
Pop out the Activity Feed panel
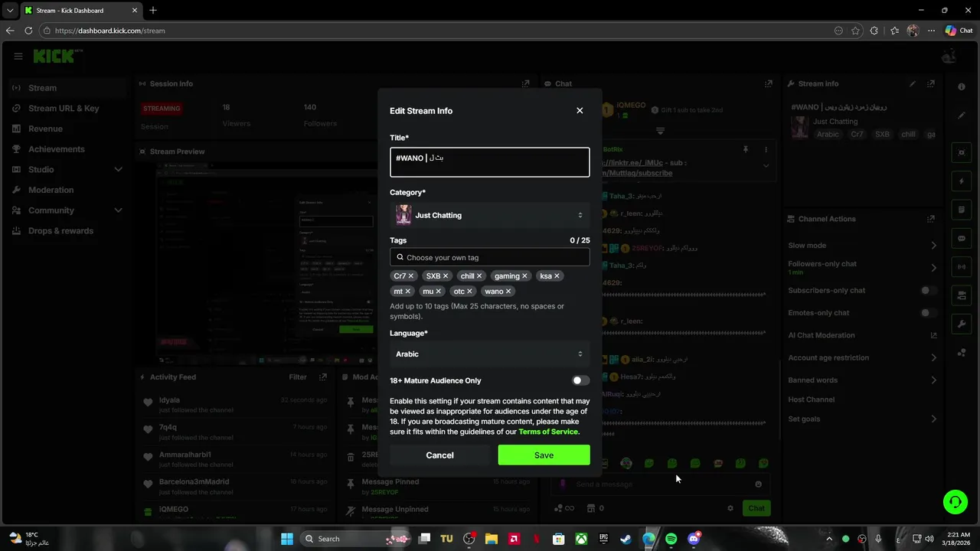point(322,377)
